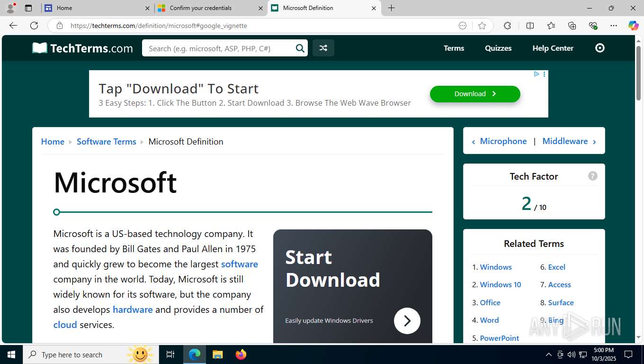Open the AdChoices icon on banner
The image size is (644, 364).
tap(537, 74)
